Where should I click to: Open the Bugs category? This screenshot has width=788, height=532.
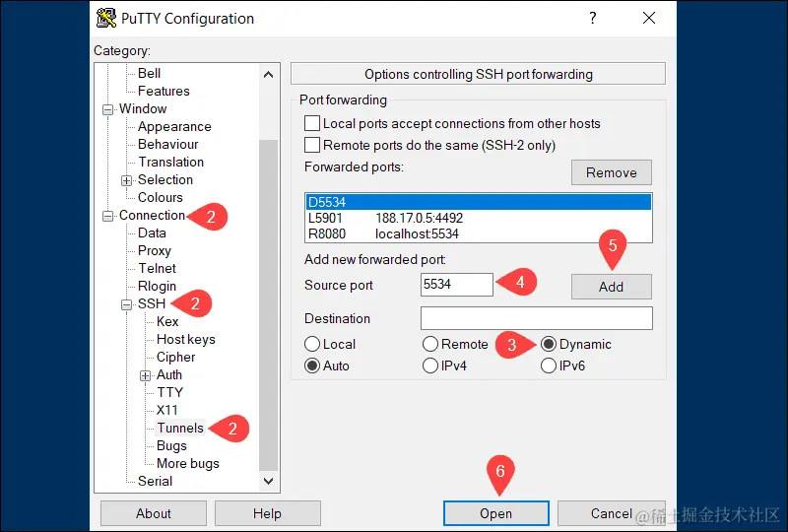click(x=171, y=445)
